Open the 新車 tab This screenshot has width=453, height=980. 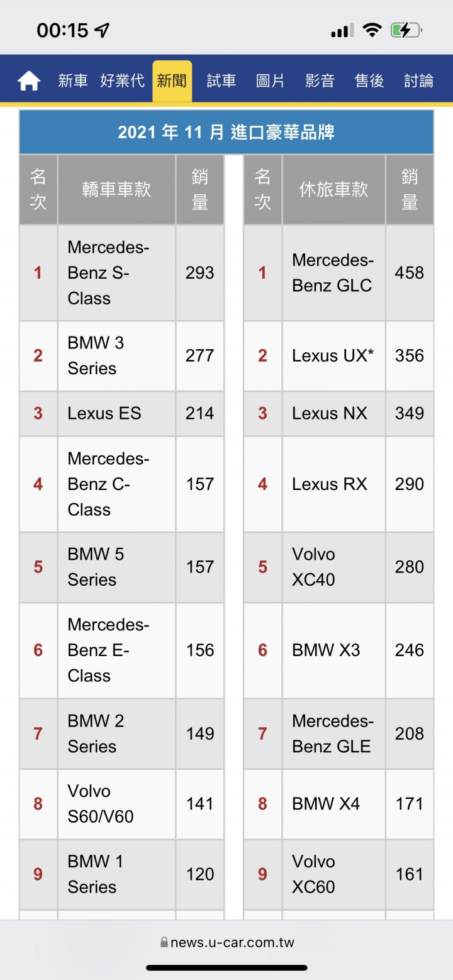click(x=73, y=81)
